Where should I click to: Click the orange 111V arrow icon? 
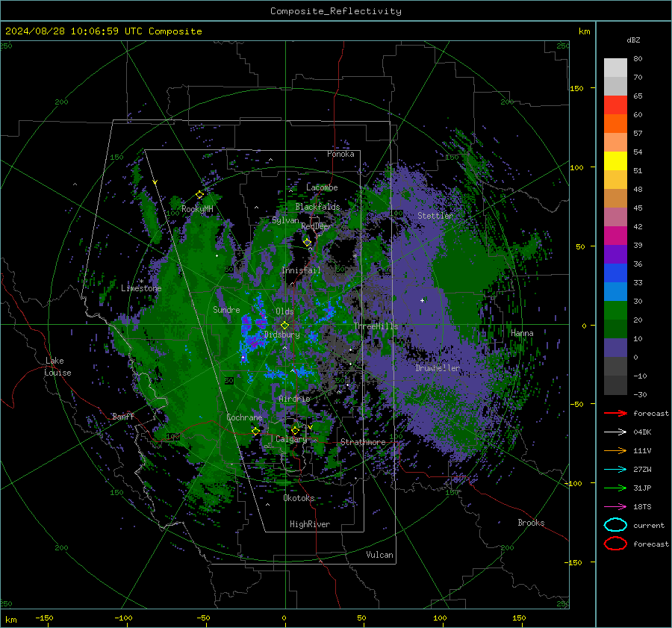(615, 450)
